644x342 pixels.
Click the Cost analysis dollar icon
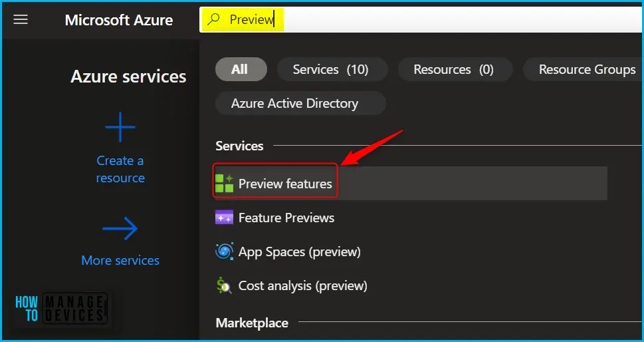[x=224, y=285]
